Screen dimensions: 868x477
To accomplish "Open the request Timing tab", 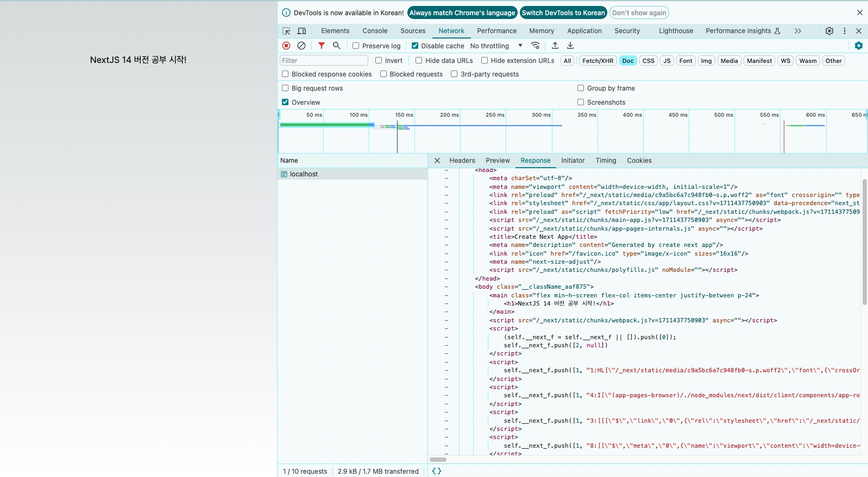I will coord(606,161).
